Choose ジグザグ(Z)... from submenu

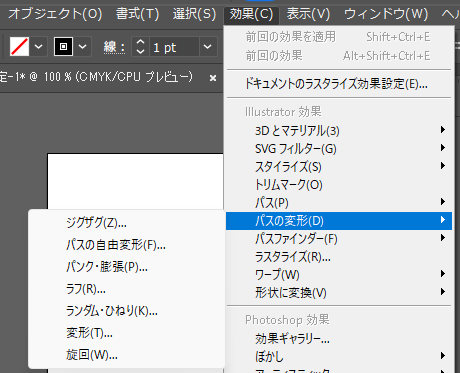coord(127,223)
